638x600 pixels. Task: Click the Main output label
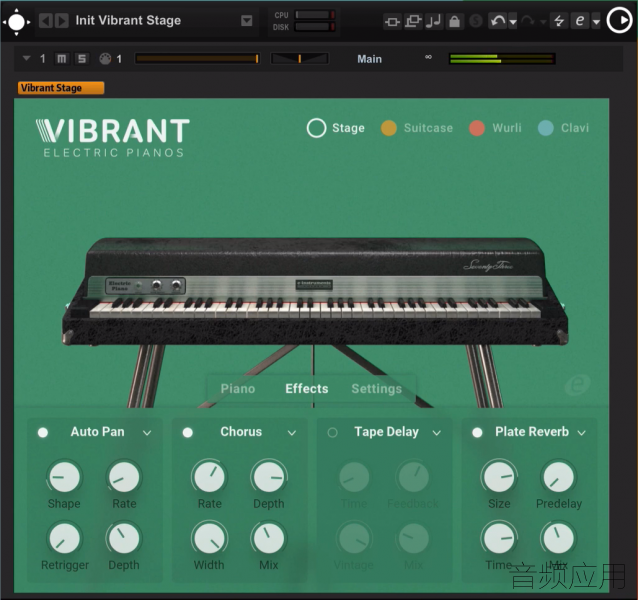[x=369, y=59]
